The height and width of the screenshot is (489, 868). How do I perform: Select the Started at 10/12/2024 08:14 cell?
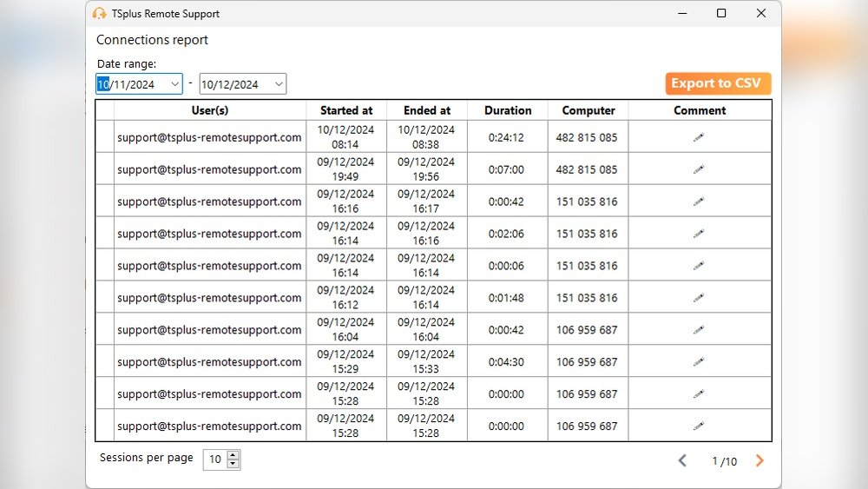345,136
